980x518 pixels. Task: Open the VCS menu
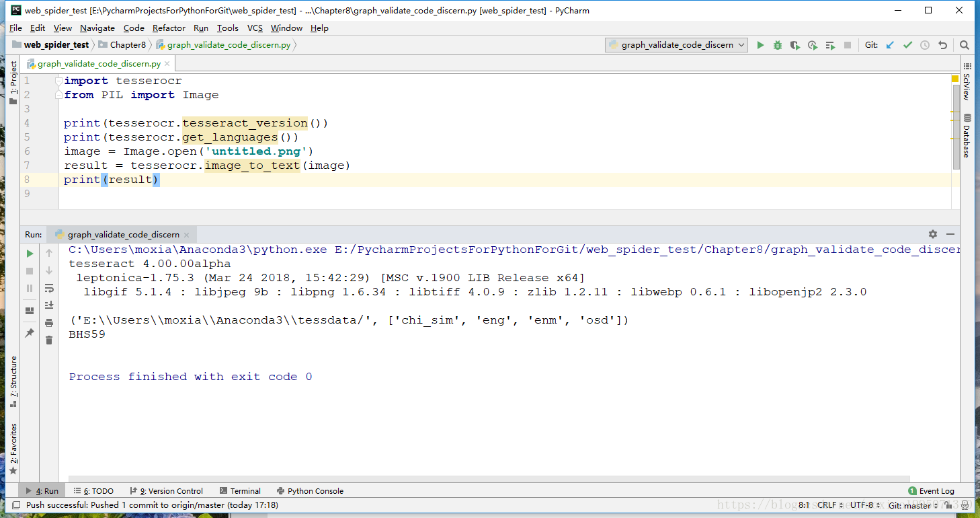(255, 28)
